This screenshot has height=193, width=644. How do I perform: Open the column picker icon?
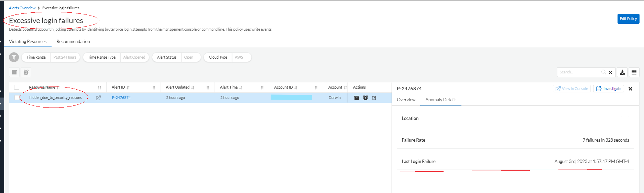634,72
